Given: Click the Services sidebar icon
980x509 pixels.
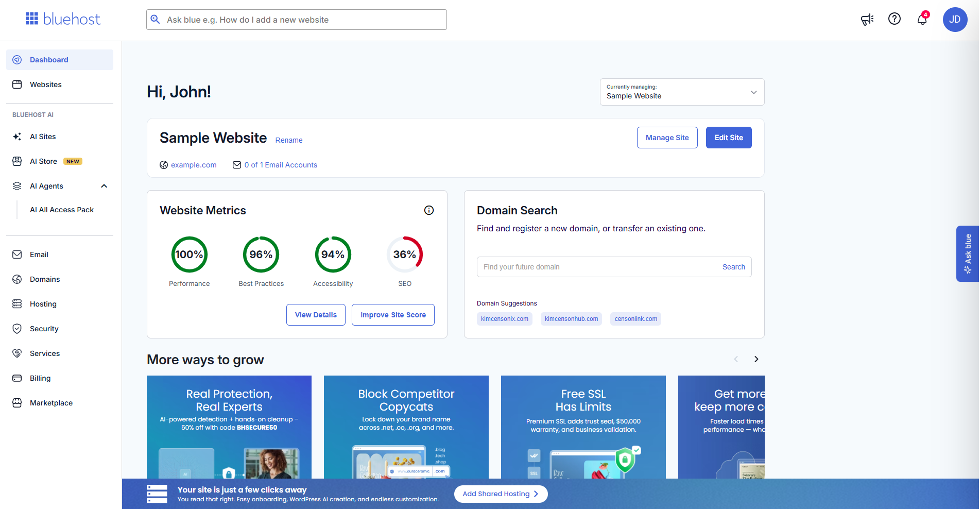Looking at the screenshot, I should point(17,353).
